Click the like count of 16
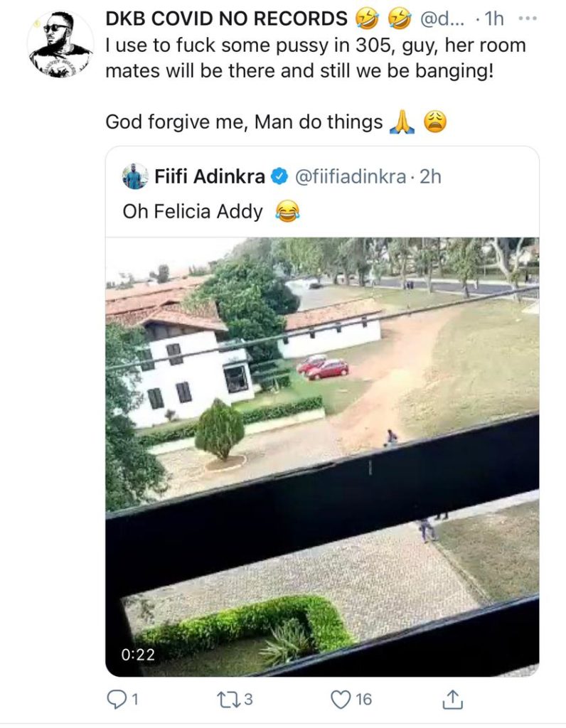The width and height of the screenshot is (566, 728). 364,700
